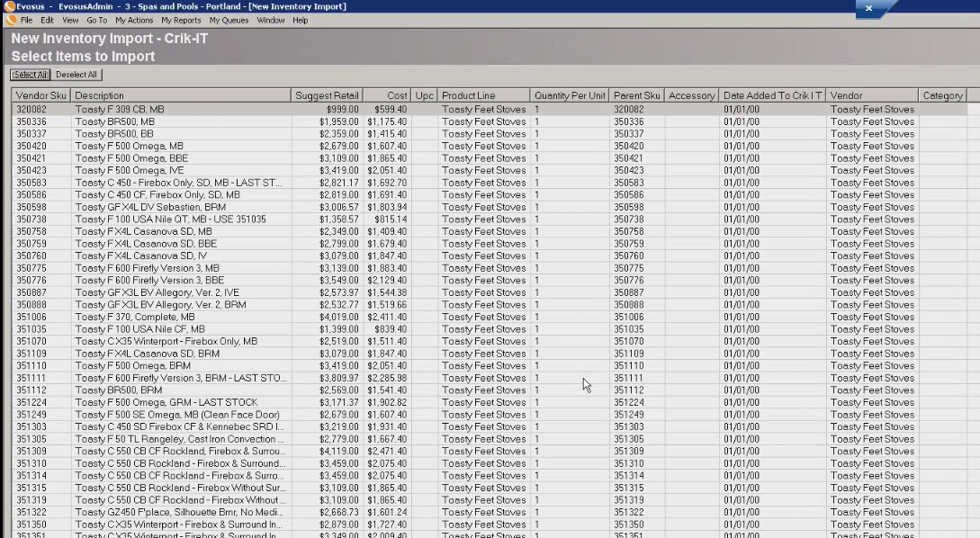This screenshot has width=980, height=538.
Task: Click the cost value $839.40
Action: click(391, 329)
